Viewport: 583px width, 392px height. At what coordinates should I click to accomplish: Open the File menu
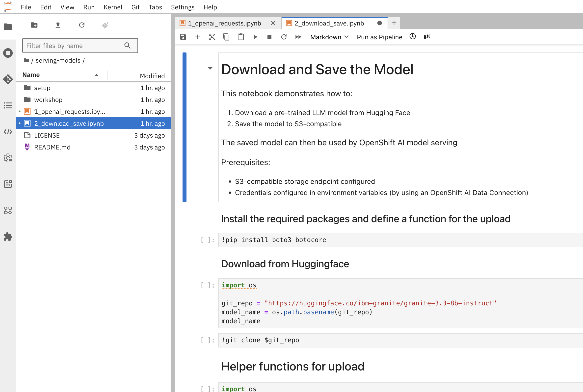(x=26, y=7)
